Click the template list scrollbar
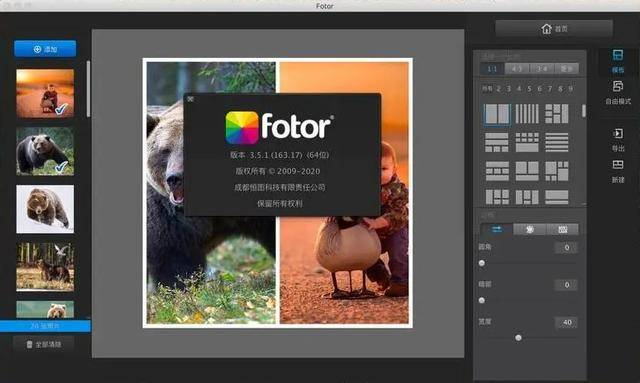The width and height of the screenshot is (640, 383). (584, 111)
